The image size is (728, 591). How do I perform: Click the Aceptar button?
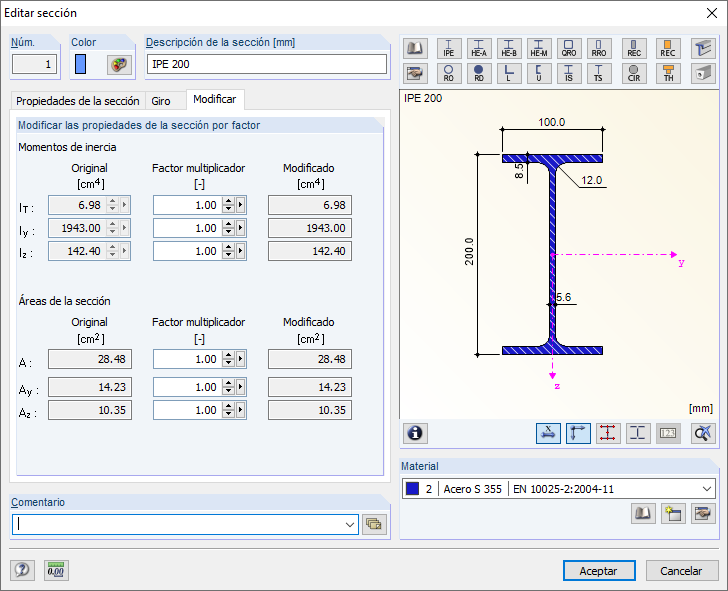click(x=599, y=571)
